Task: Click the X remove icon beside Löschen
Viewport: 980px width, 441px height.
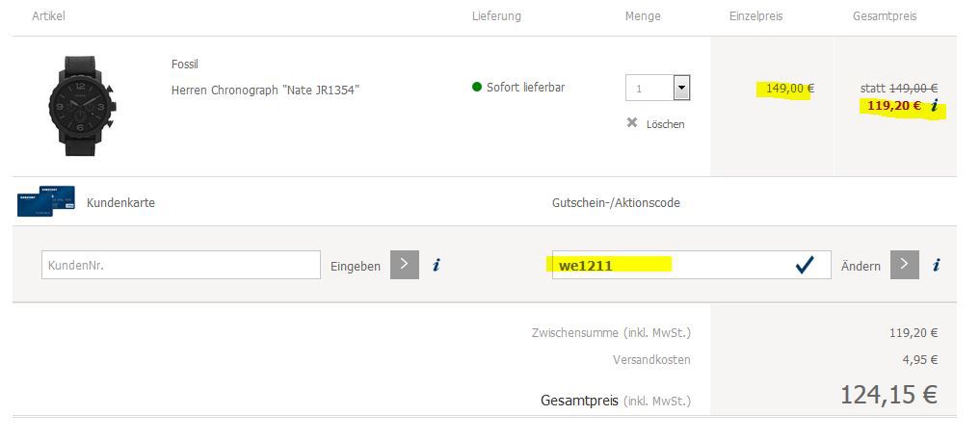Action: coord(632,123)
